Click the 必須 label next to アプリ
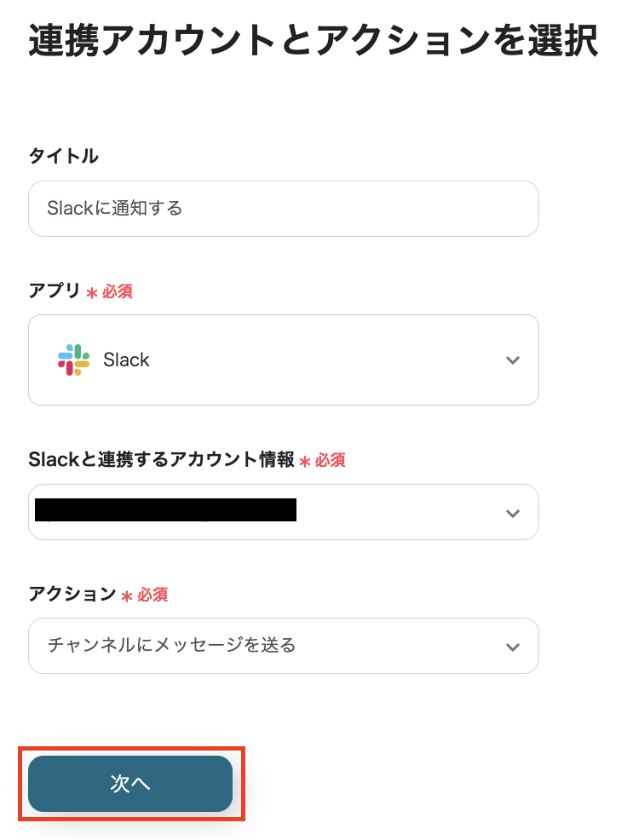 coord(118,291)
